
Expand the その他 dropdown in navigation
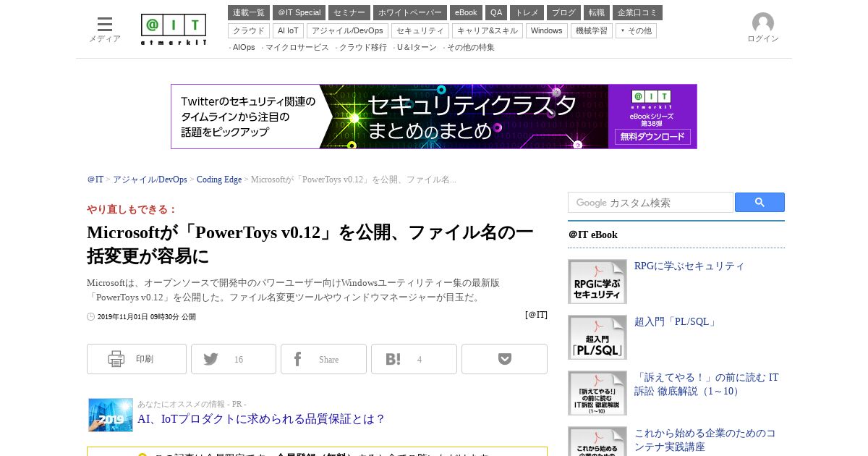pos(636,30)
